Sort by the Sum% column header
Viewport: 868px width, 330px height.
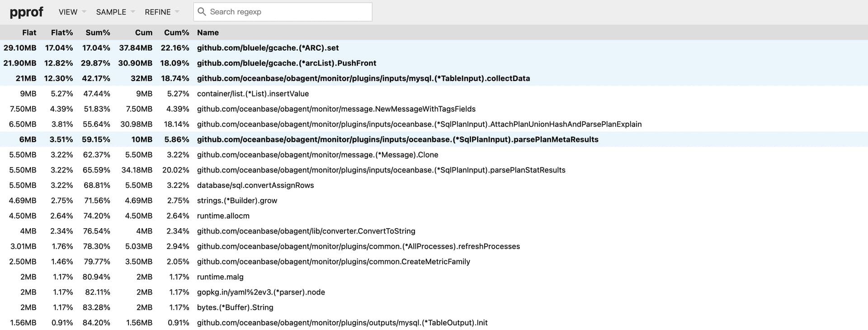click(98, 33)
